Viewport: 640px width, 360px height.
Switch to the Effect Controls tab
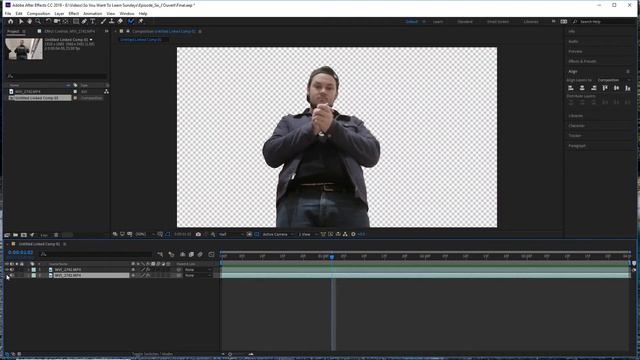tap(69, 31)
